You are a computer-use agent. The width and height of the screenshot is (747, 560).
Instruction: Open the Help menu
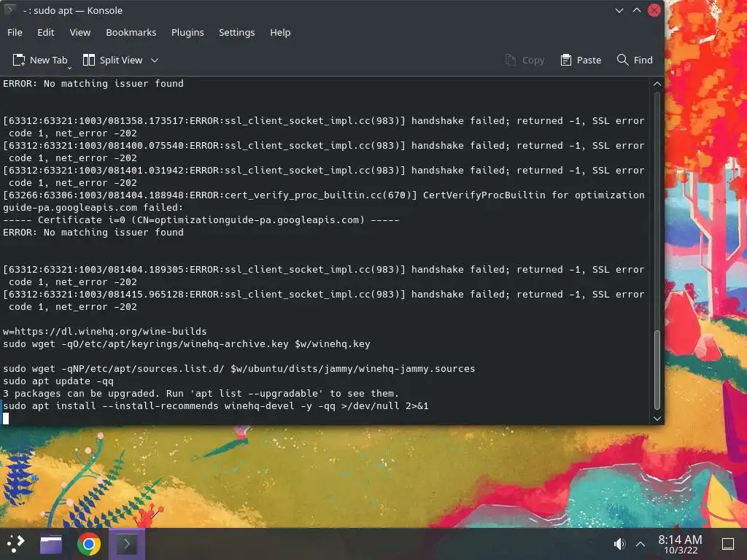coord(280,32)
